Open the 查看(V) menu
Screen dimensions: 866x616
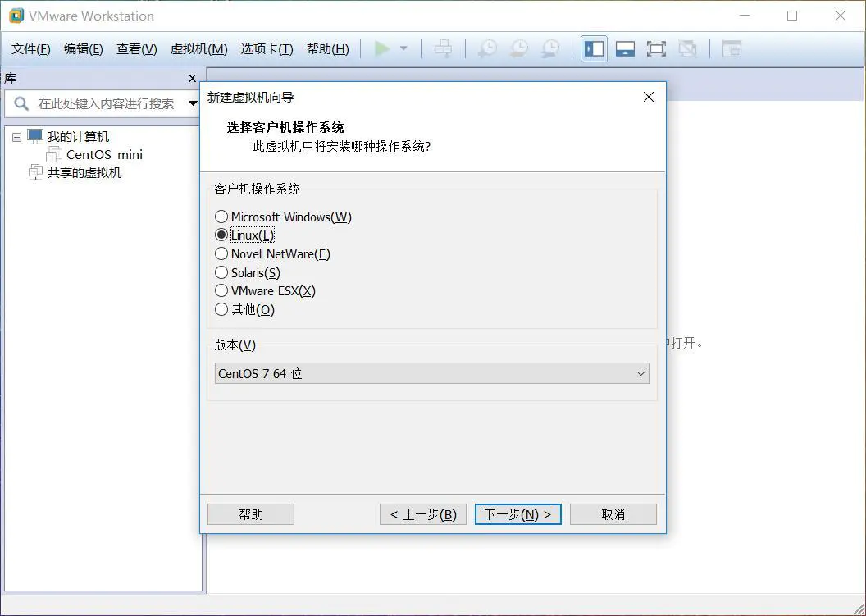[x=136, y=48]
